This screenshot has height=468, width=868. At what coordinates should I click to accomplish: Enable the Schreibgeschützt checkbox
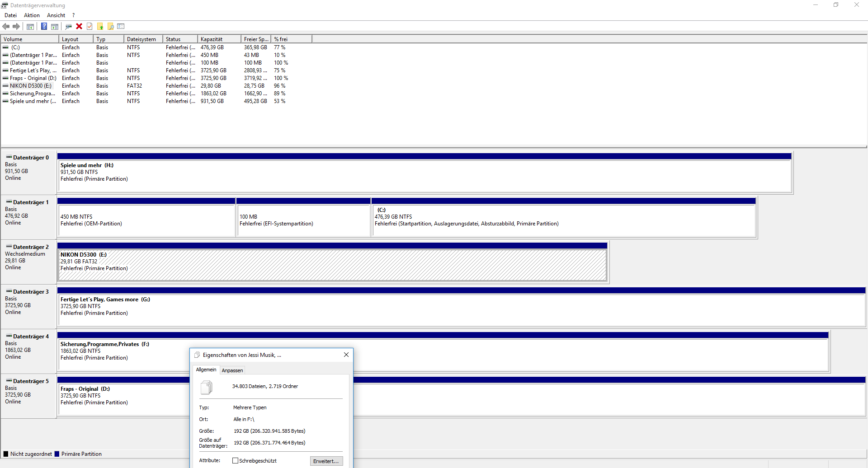(x=235, y=461)
